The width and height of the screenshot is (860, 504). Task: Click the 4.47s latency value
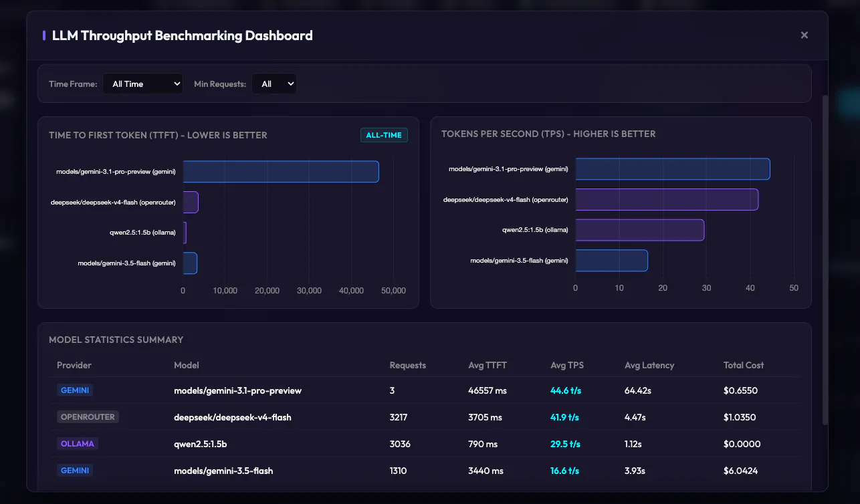tap(635, 417)
